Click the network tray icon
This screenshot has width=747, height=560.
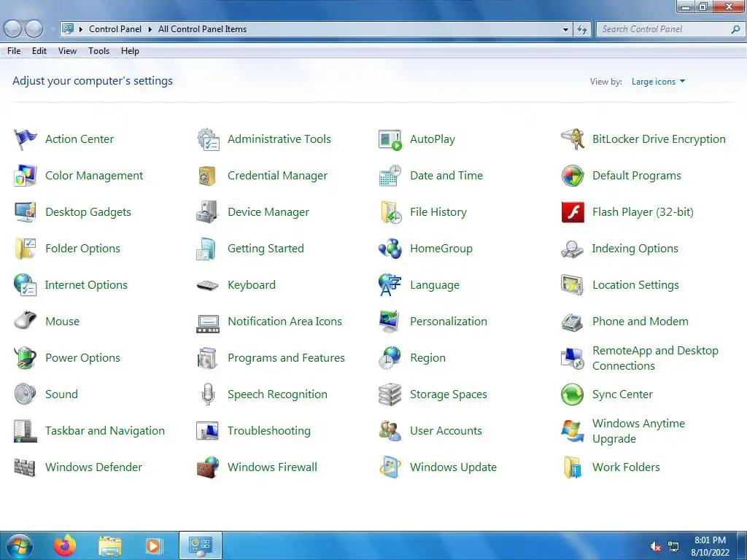click(673, 546)
